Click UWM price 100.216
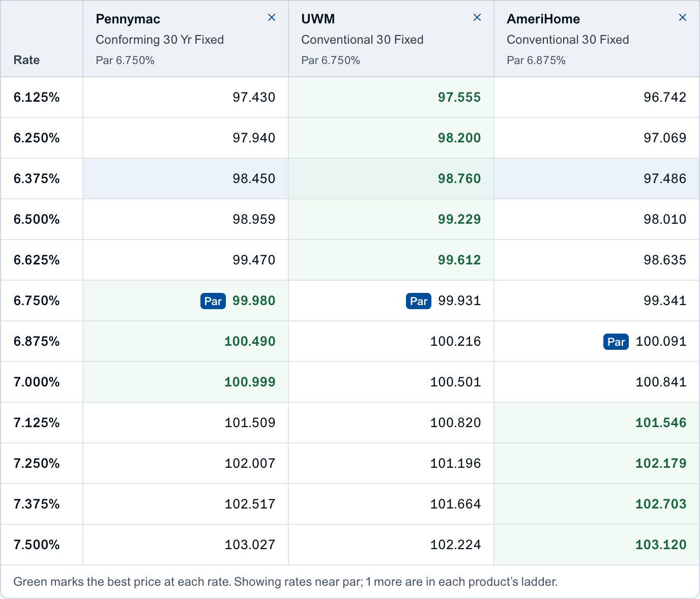The width and height of the screenshot is (700, 599). pos(455,341)
